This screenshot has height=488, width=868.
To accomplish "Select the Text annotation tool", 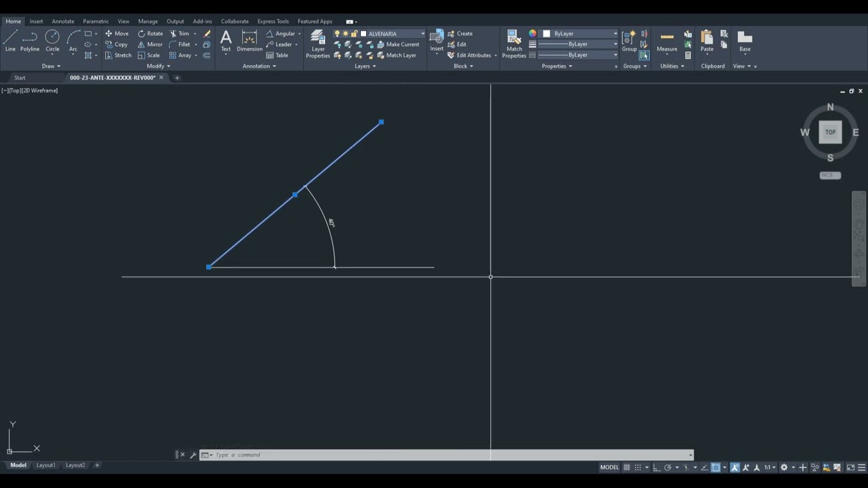I will 226,40.
